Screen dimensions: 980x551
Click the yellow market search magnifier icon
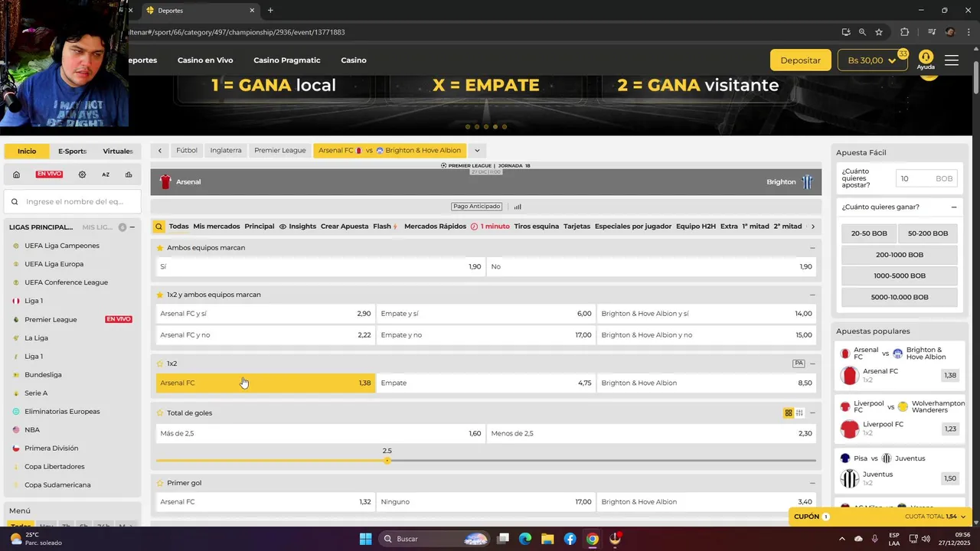pyautogui.click(x=158, y=227)
